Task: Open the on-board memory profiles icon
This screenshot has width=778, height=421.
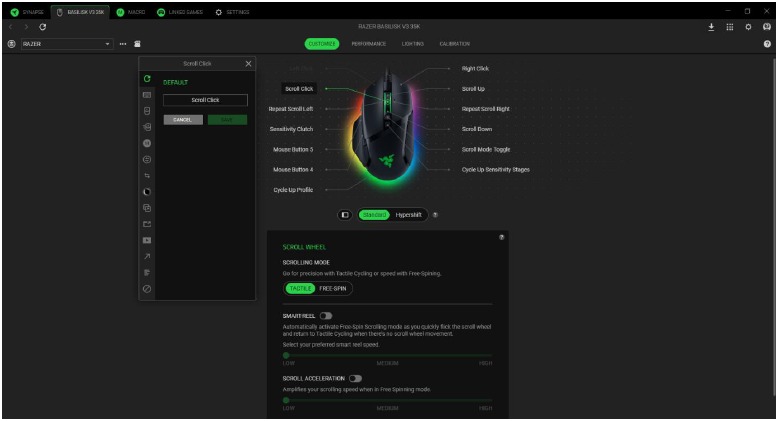Action: coord(137,44)
